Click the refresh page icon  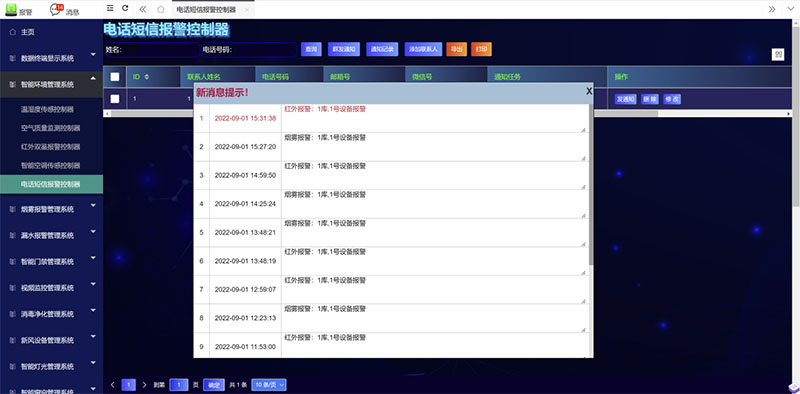(x=125, y=9)
